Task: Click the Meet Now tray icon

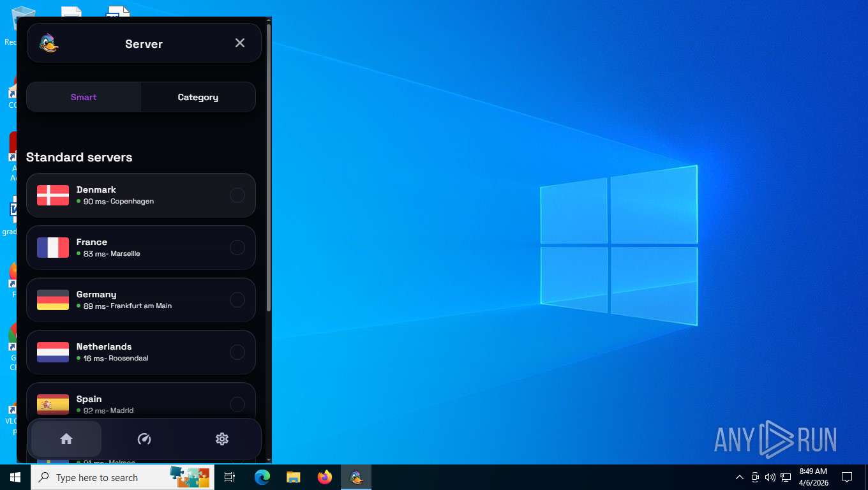Action: tap(755, 477)
